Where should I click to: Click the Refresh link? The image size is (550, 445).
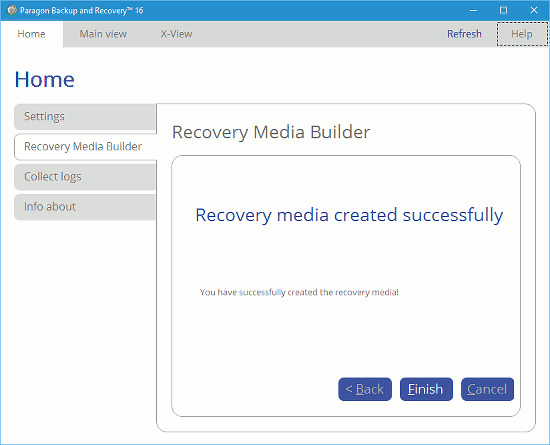point(464,34)
